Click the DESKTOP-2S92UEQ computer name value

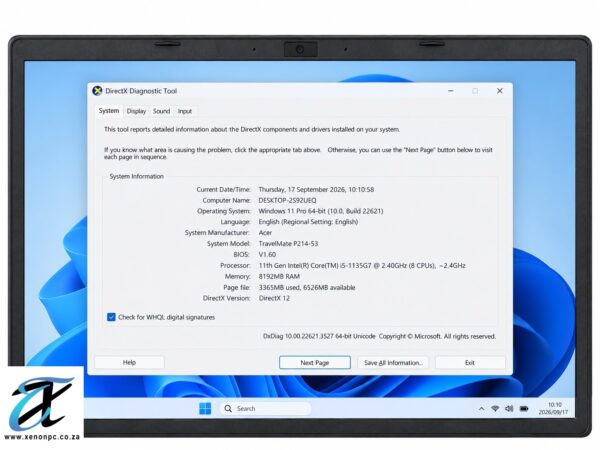287,201
